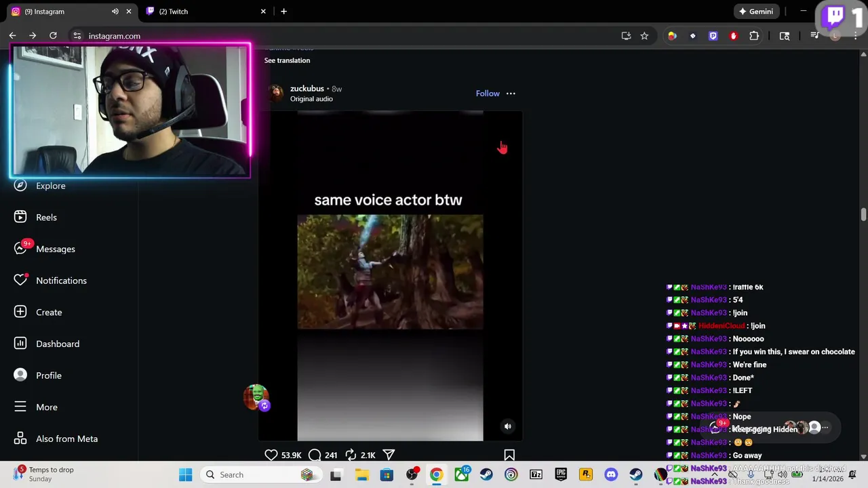
Task: Share the reel using paper plane icon
Action: (x=389, y=455)
